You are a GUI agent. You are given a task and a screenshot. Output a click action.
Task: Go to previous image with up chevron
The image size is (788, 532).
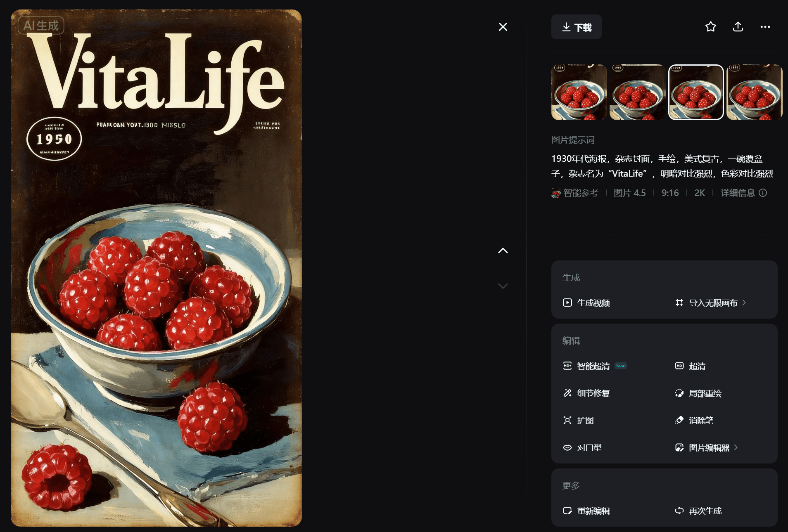(503, 251)
